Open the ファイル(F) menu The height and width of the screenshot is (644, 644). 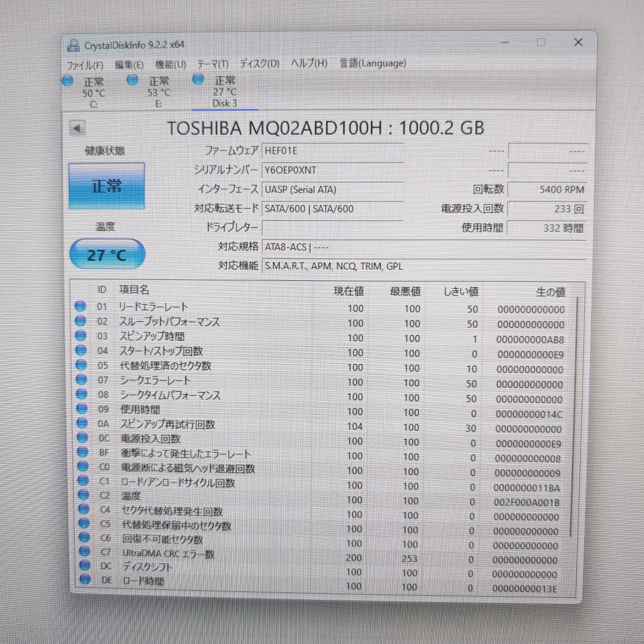[85, 65]
